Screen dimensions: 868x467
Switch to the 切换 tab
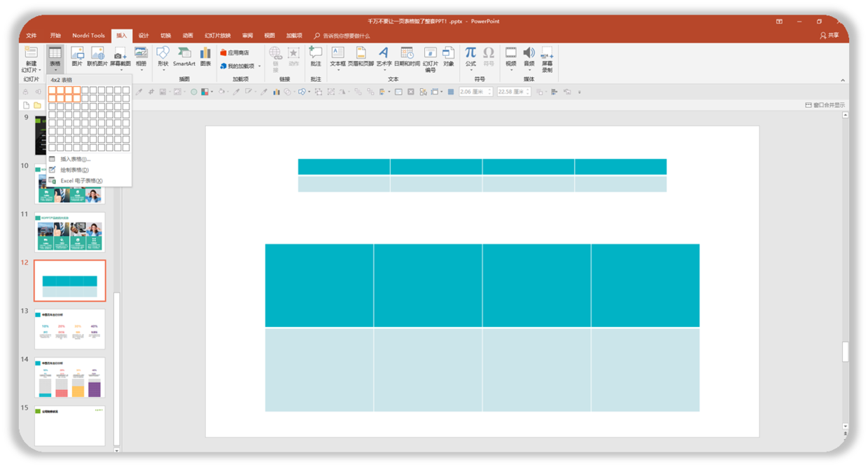[x=166, y=35]
